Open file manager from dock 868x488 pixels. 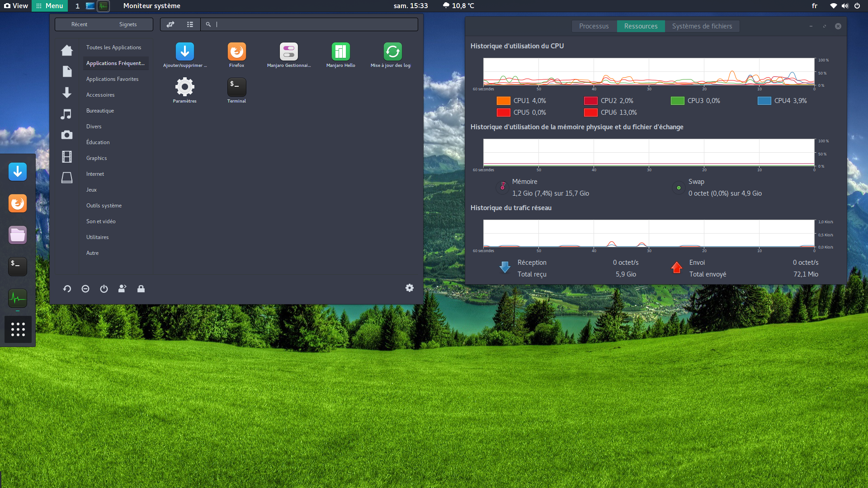(x=18, y=235)
